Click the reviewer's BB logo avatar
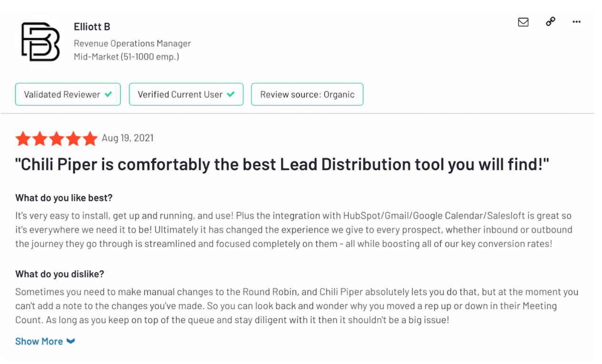The width and height of the screenshot is (602, 364). [40, 41]
